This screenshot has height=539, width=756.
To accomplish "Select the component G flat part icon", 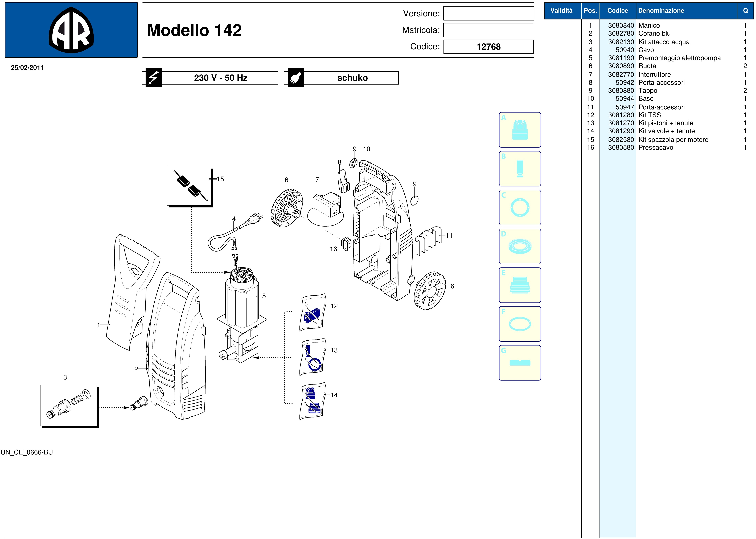I will point(520,363).
